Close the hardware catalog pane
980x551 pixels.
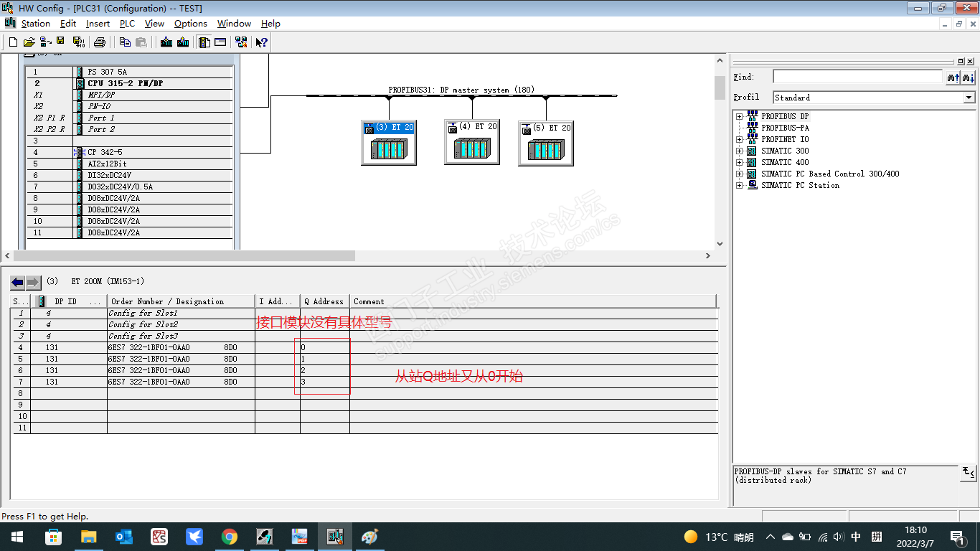click(971, 62)
